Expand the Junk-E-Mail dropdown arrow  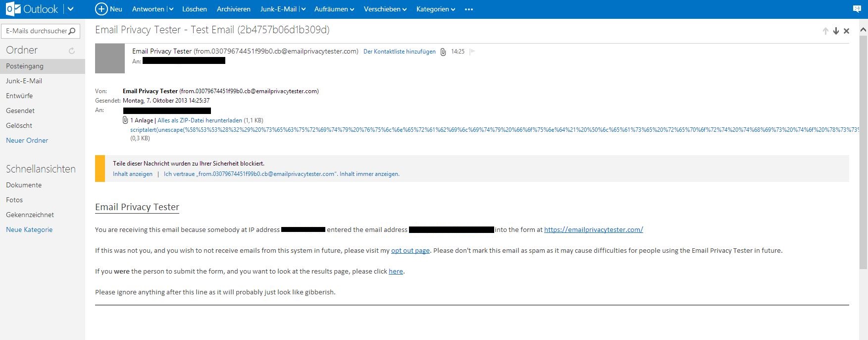(303, 9)
